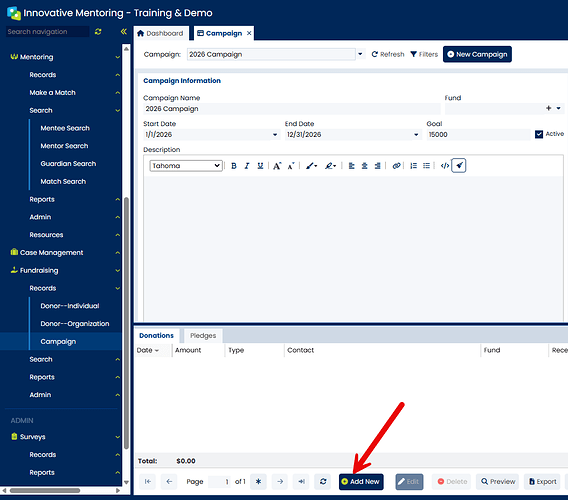Refresh the donations grid
This screenshot has height=500, width=568.
pyautogui.click(x=323, y=482)
